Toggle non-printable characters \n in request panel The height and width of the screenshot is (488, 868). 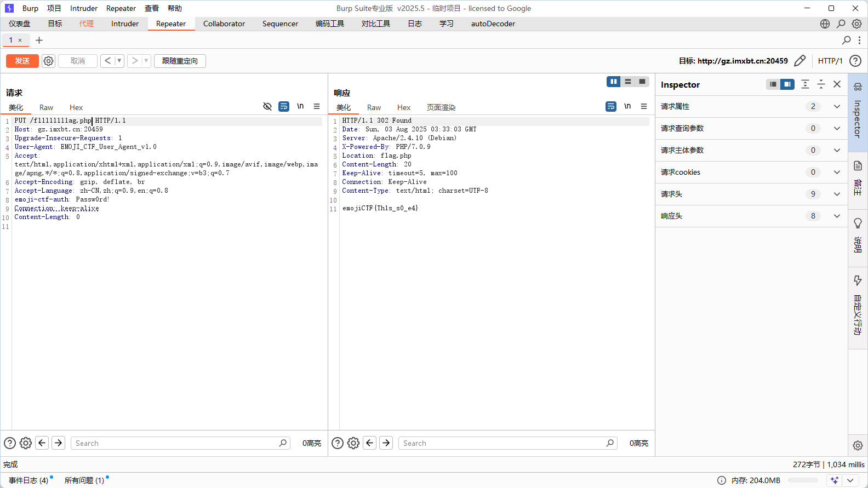click(300, 106)
